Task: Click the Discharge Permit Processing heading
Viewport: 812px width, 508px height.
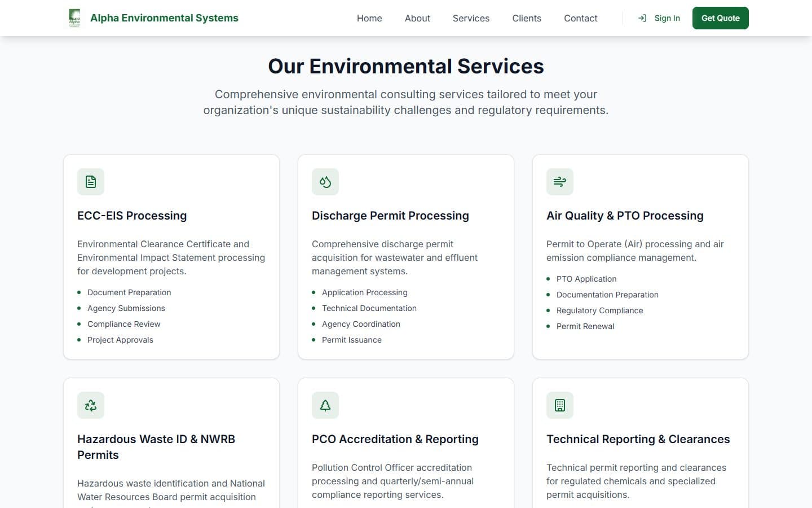Action: (x=390, y=216)
